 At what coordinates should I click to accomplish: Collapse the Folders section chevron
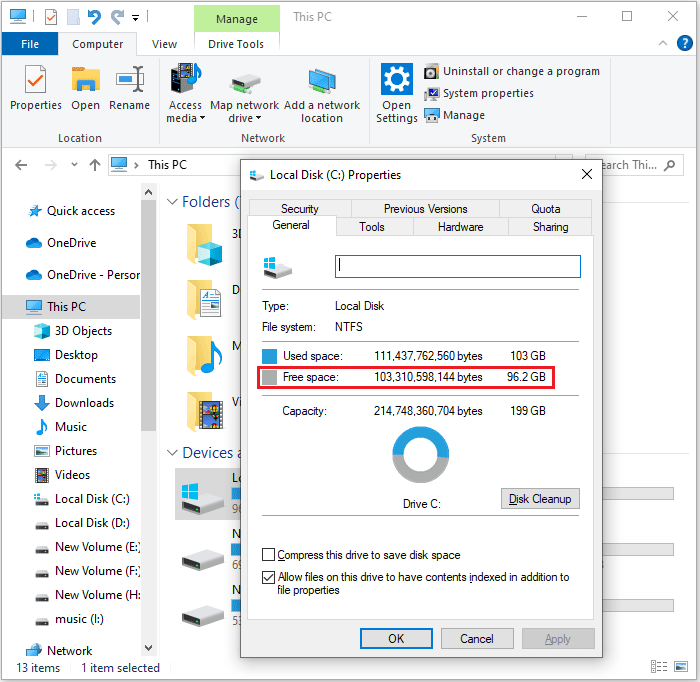point(172,202)
